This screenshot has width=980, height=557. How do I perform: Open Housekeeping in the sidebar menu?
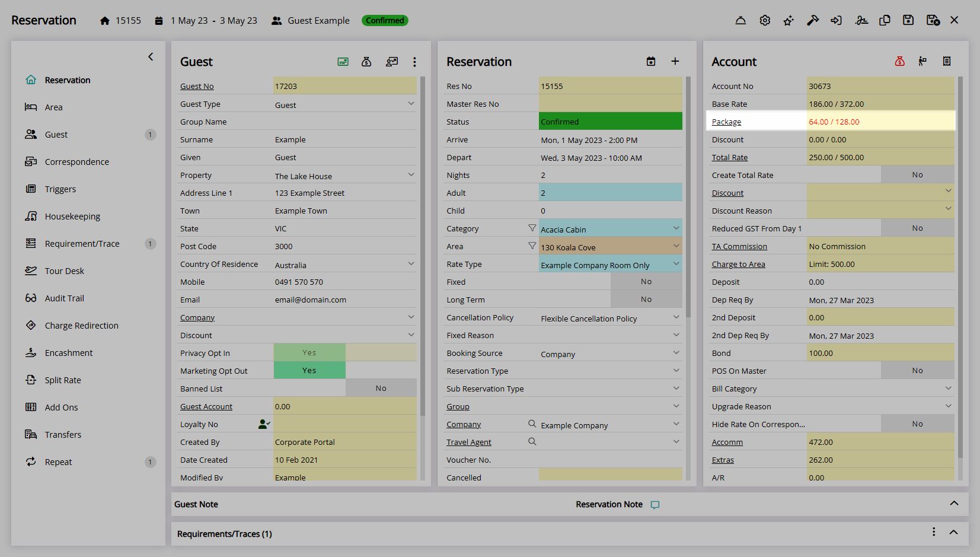(72, 217)
